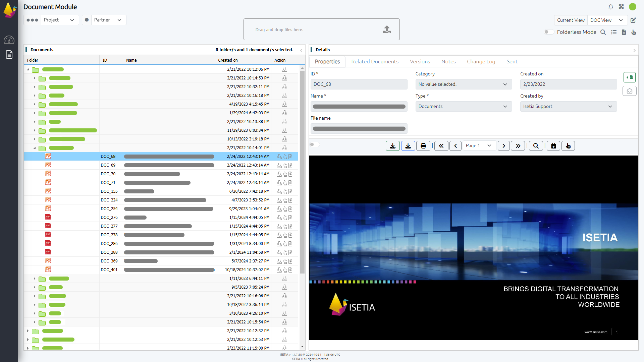
Task: Click the upload icon in drop zone
Action: [387, 29]
